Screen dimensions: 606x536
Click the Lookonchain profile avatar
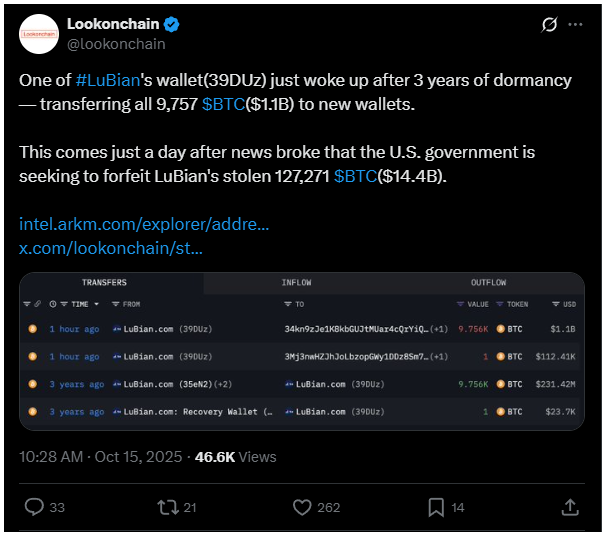point(38,34)
